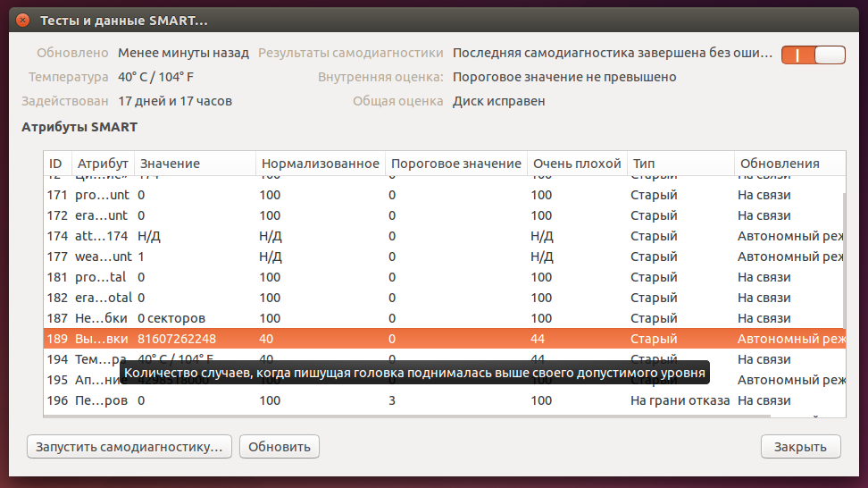Viewport: 868px width, 488px height.
Task: Click the attributes table vertical scrollbar
Action: point(843,268)
